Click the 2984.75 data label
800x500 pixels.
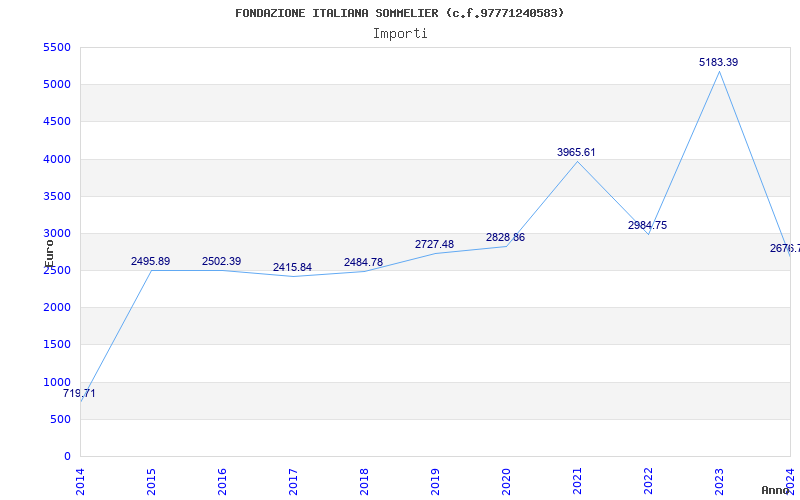click(647, 226)
